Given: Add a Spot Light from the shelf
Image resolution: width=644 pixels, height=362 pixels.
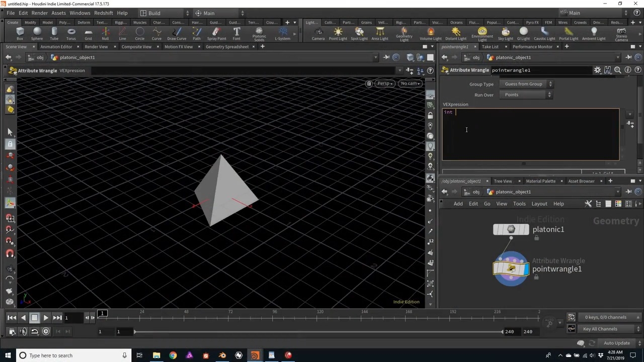Looking at the screenshot, I should [x=359, y=34].
